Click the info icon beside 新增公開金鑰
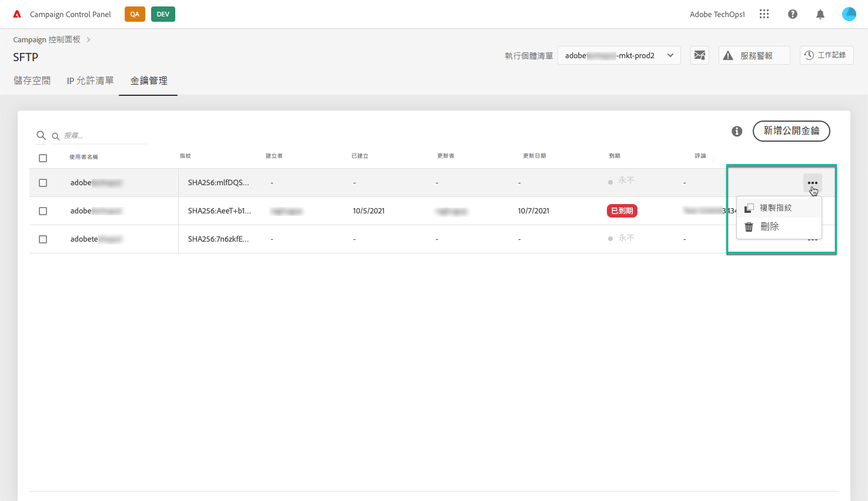Screen dimensions: 868x501 (x=737, y=131)
